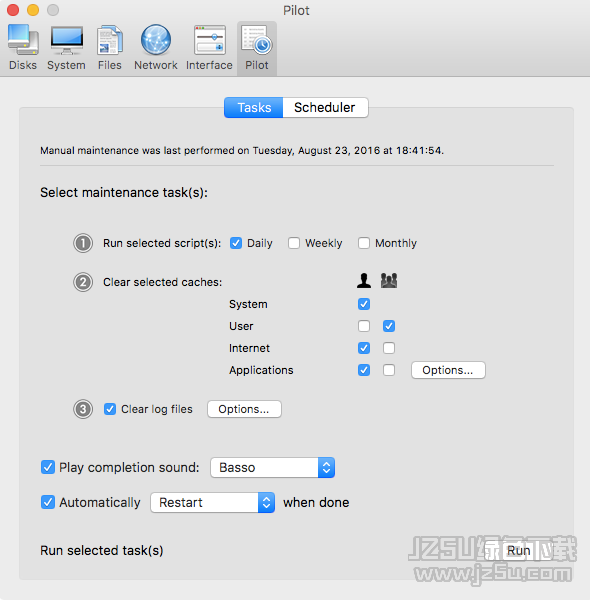Open the System toolbar section
The height and width of the screenshot is (600, 590).
point(67,48)
